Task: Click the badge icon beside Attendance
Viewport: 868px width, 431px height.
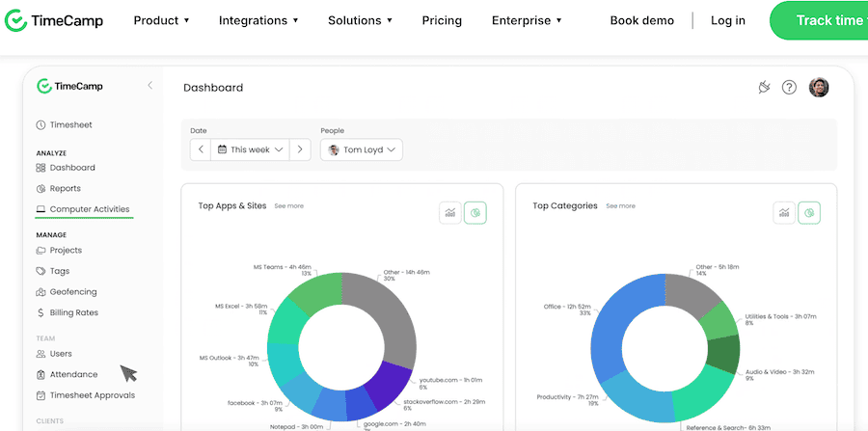Action: pyautogui.click(x=41, y=374)
